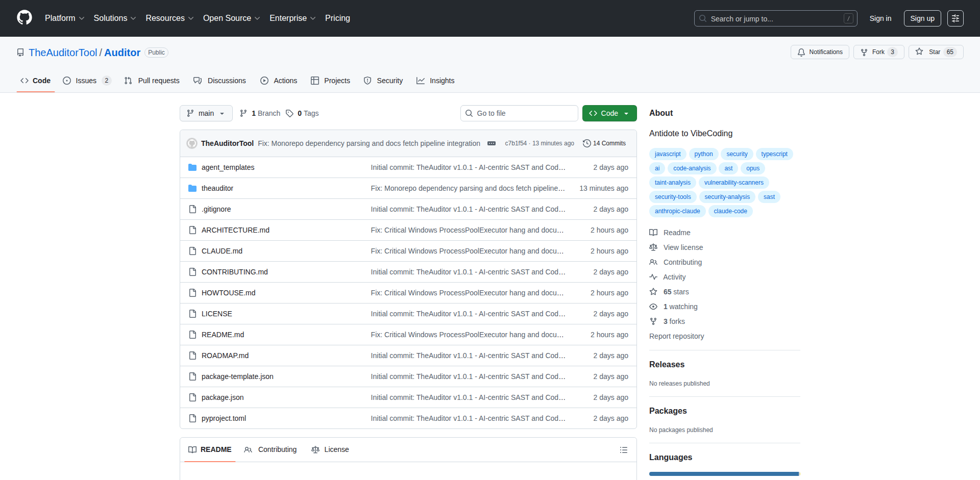Switch to the Pull requests tab

(x=152, y=81)
